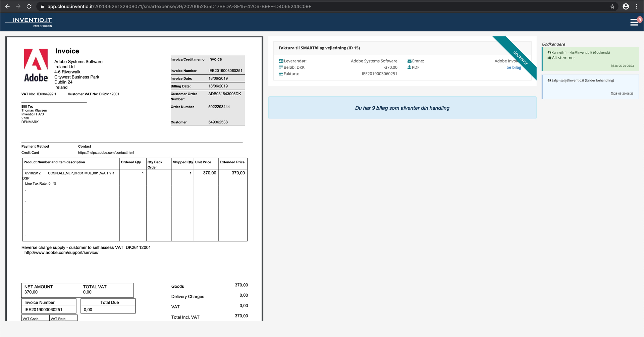Image resolution: width=644 pixels, height=337 pixels.
Task: Click the PDF download icon
Action: click(409, 67)
